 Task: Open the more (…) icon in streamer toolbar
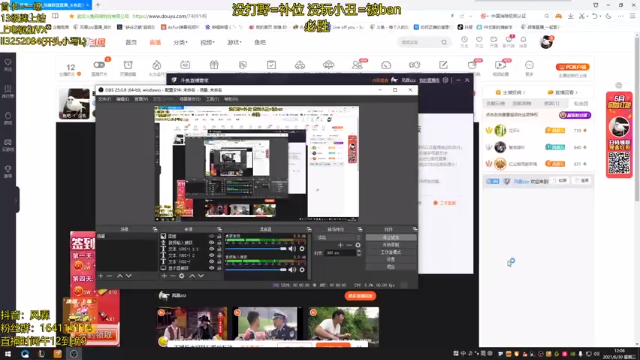click(x=529, y=65)
